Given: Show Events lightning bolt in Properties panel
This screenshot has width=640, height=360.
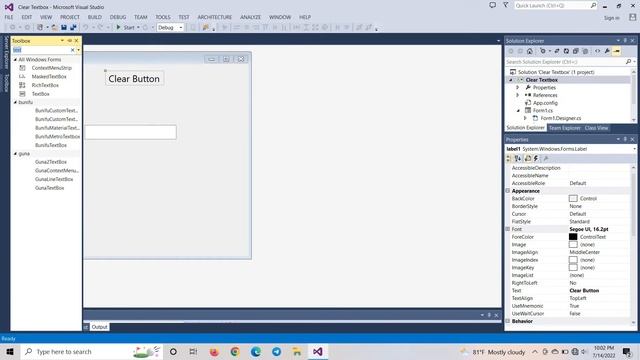Looking at the screenshot, I should pos(536,158).
